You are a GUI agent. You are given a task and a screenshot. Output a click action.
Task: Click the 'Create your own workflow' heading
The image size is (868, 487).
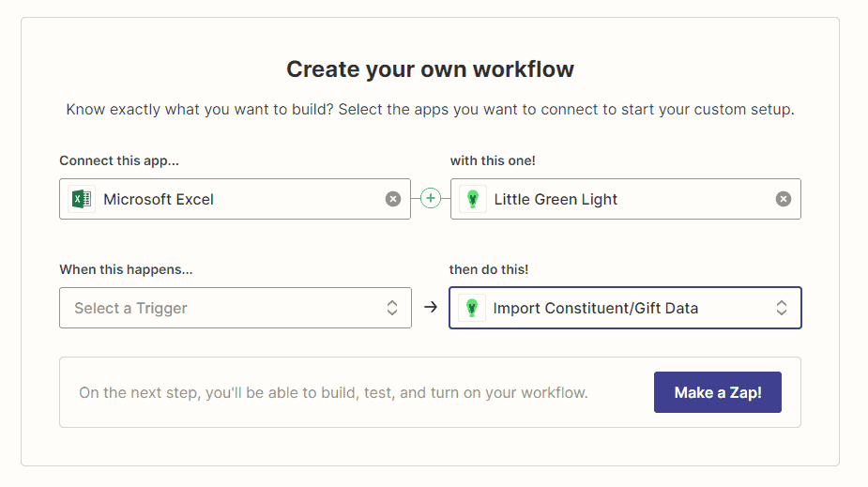pyautogui.click(x=430, y=69)
